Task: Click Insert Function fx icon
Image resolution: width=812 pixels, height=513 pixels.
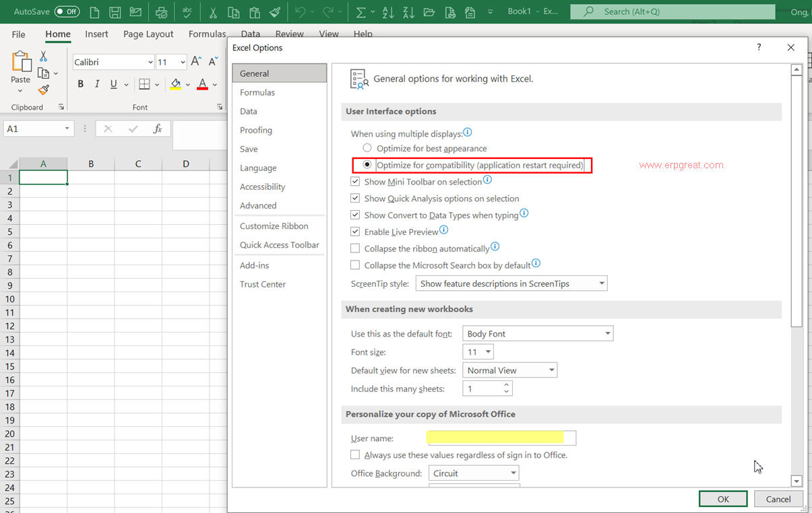Action: (158, 129)
